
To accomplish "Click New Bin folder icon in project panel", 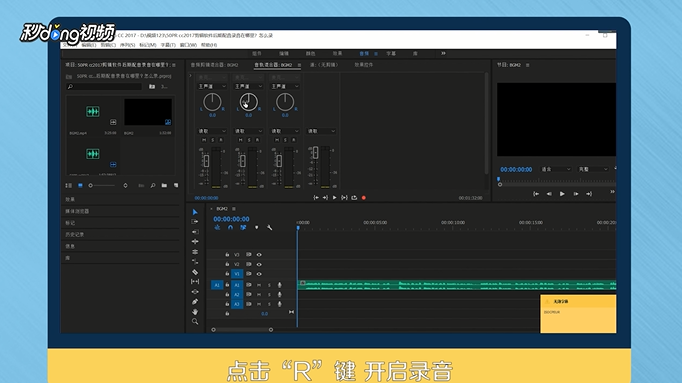I will click(164, 186).
